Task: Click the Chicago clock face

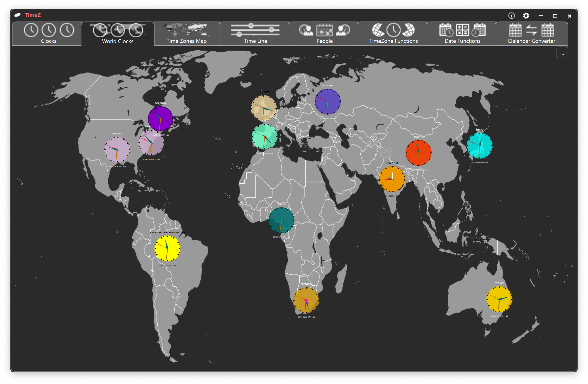Action: click(x=117, y=150)
